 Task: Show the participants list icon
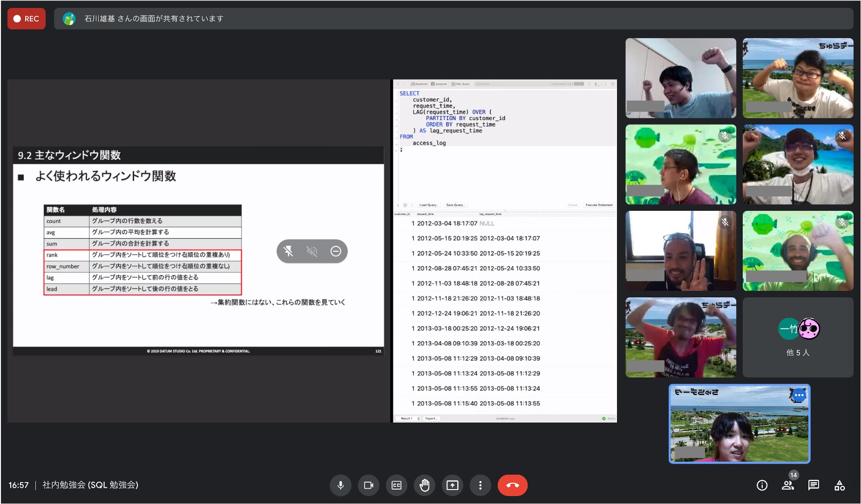click(x=787, y=485)
